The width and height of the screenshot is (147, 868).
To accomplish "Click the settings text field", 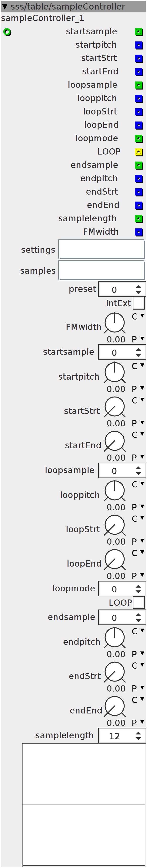I will 101,249.
